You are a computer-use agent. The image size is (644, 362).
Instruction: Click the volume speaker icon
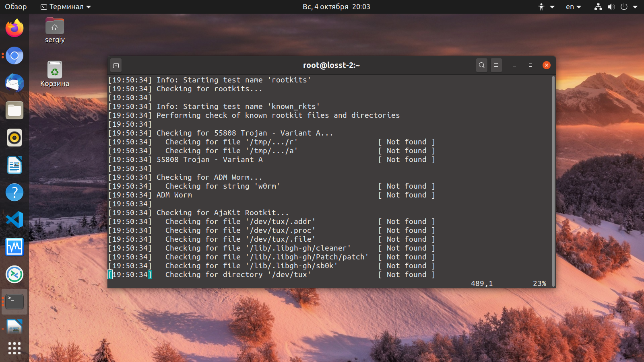click(x=611, y=7)
